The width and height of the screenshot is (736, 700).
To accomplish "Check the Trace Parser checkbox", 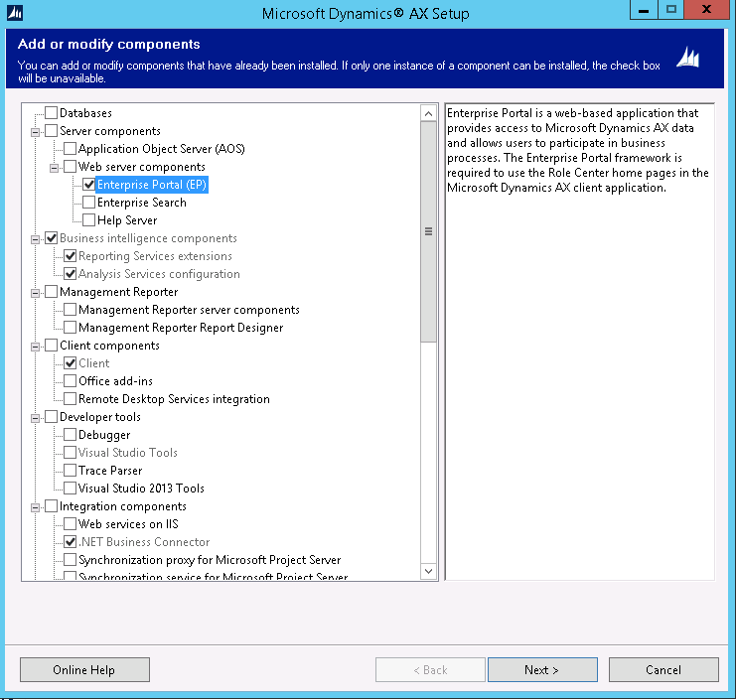I will coord(70,470).
